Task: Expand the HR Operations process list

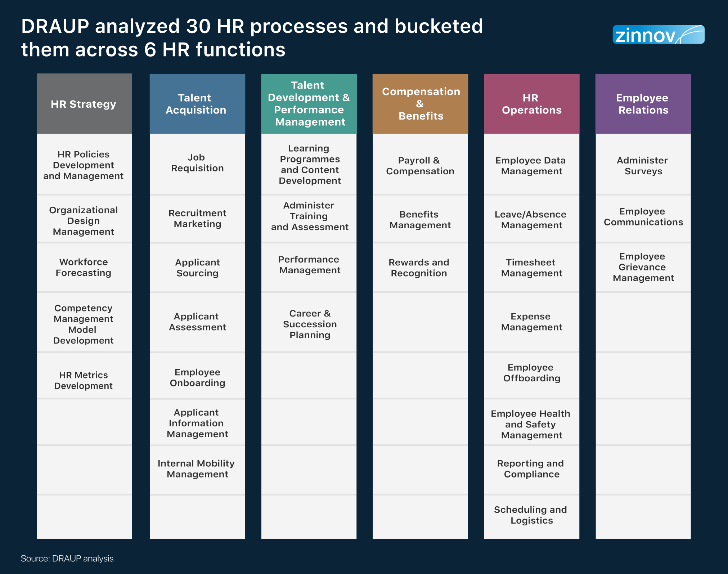Action: (x=535, y=94)
